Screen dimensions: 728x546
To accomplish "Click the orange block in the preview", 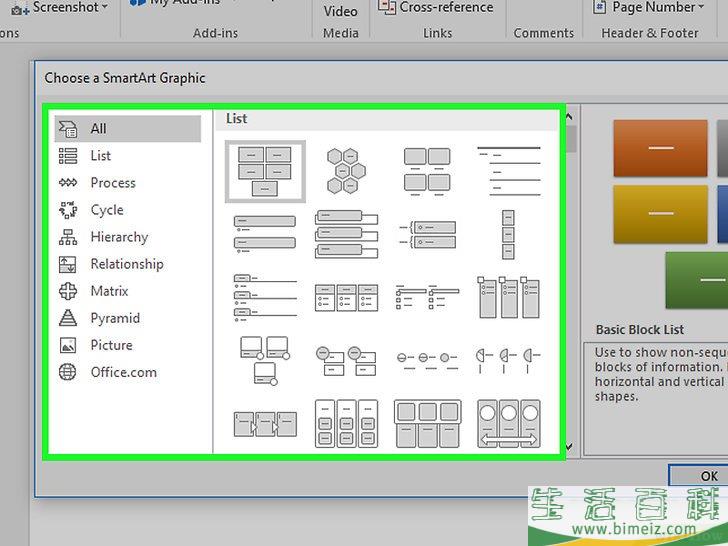I will 660,148.
